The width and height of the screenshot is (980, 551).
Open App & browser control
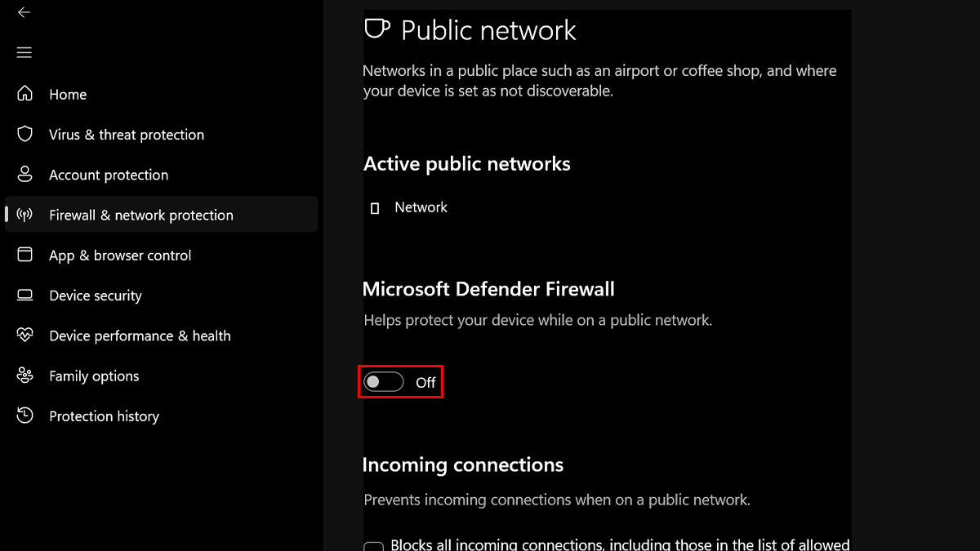(x=120, y=255)
